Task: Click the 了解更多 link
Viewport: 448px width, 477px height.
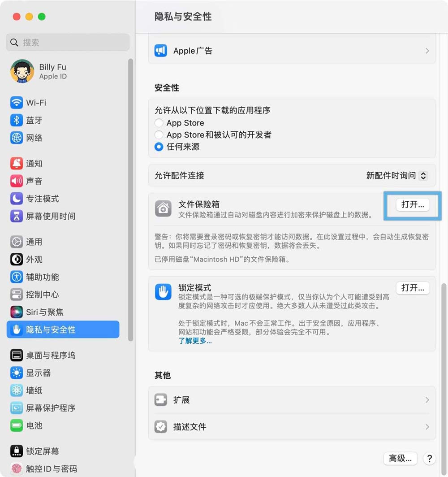Action: [x=195, y=341]
